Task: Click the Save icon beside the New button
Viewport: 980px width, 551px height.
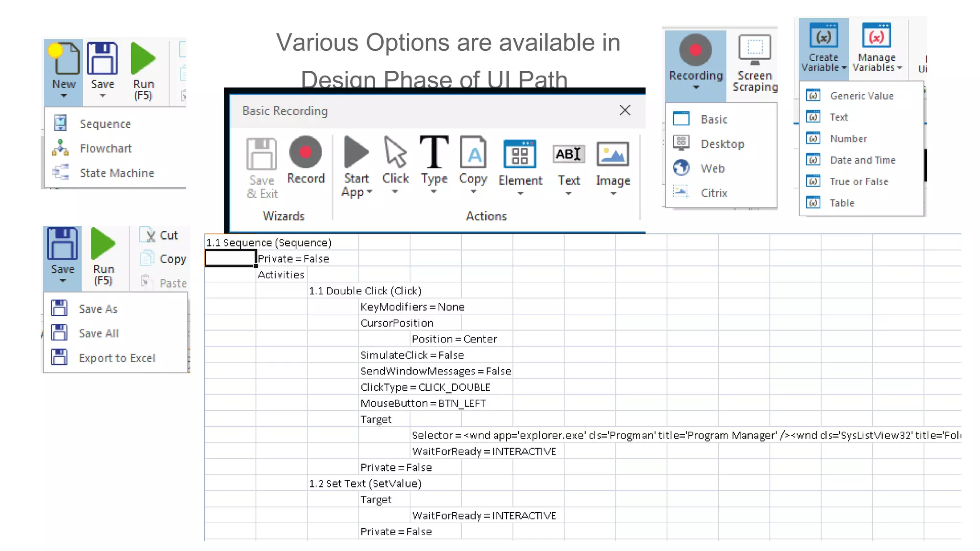Action: [x=102, y=58]
